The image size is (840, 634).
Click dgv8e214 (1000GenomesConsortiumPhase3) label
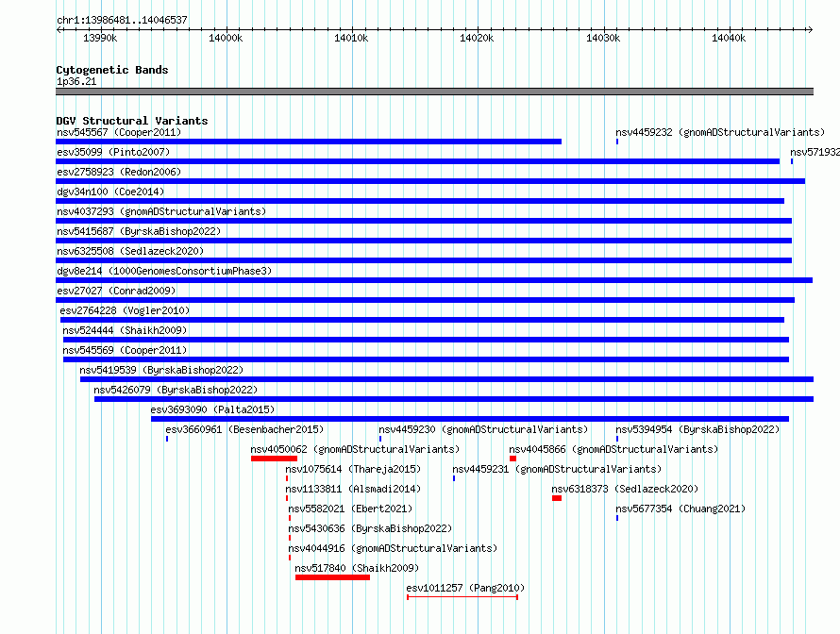[164, 271]
